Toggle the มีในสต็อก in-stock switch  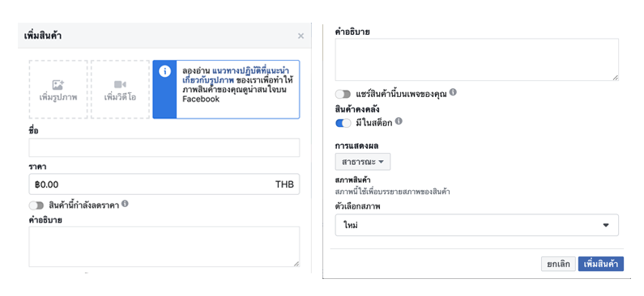pos(343,123)
